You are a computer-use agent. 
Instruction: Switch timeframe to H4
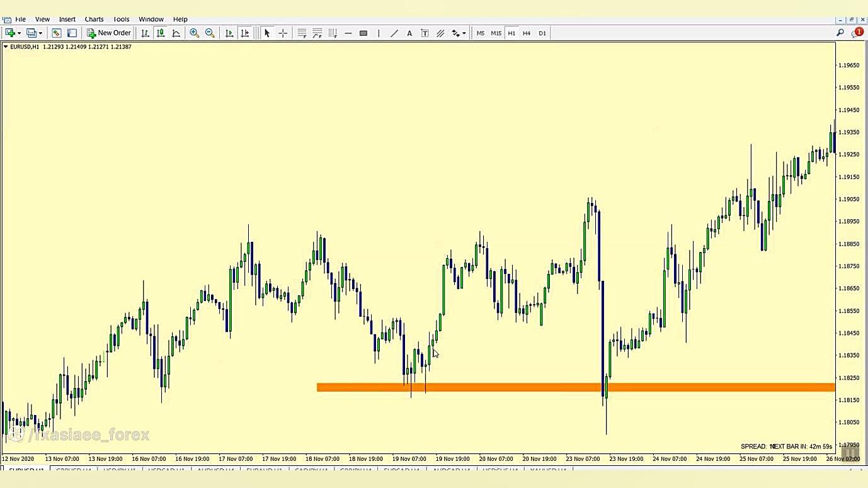coord(527,33)
